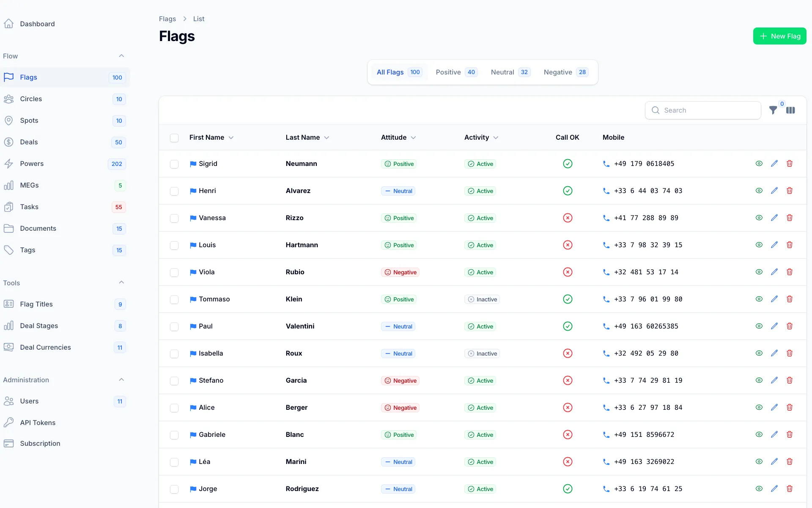The width and height of the screenshot is (812, 508).
Task: Edit the Sigrid Neumann row pencil
Action: pyautogui.click(x=774, y=163)
